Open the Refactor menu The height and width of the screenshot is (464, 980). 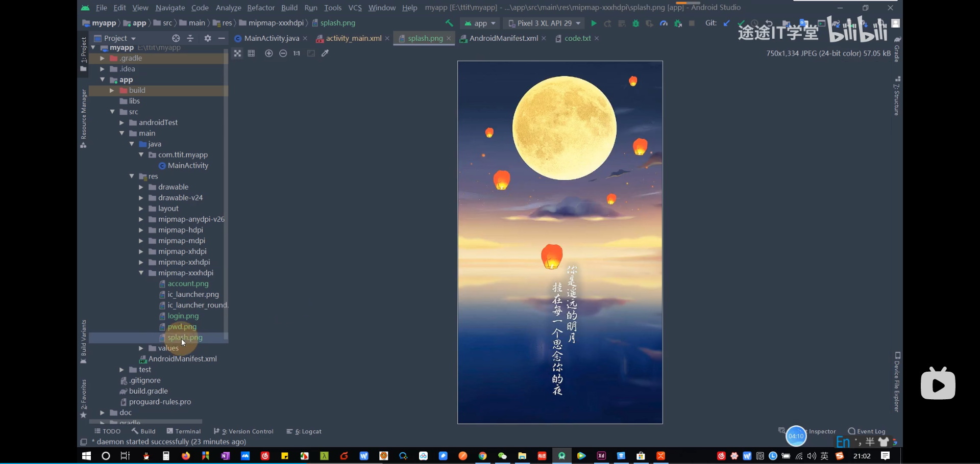point(261,8)
